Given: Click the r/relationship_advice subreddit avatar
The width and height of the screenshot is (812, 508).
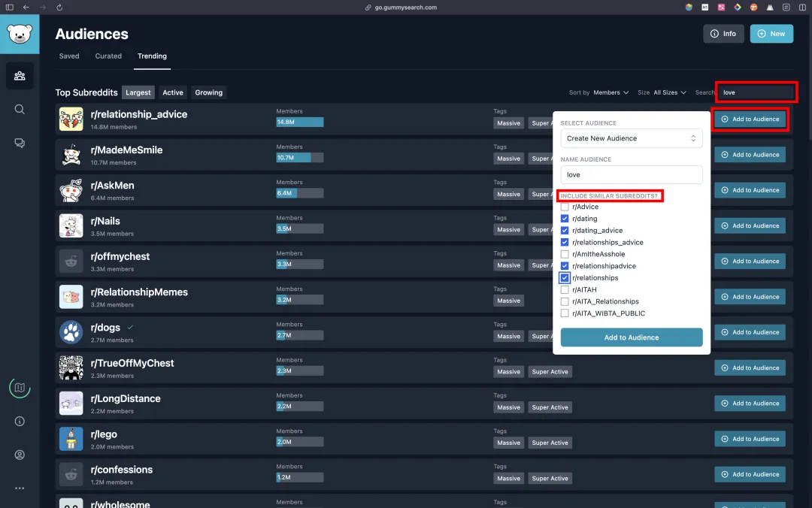Looking at the screenshot, I should coord(71,119).
